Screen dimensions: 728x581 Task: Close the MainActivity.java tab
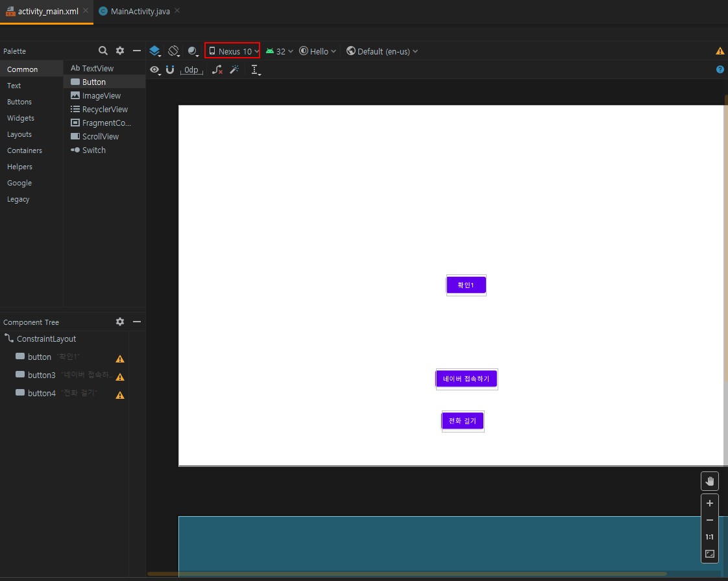(x=177, y=10)
